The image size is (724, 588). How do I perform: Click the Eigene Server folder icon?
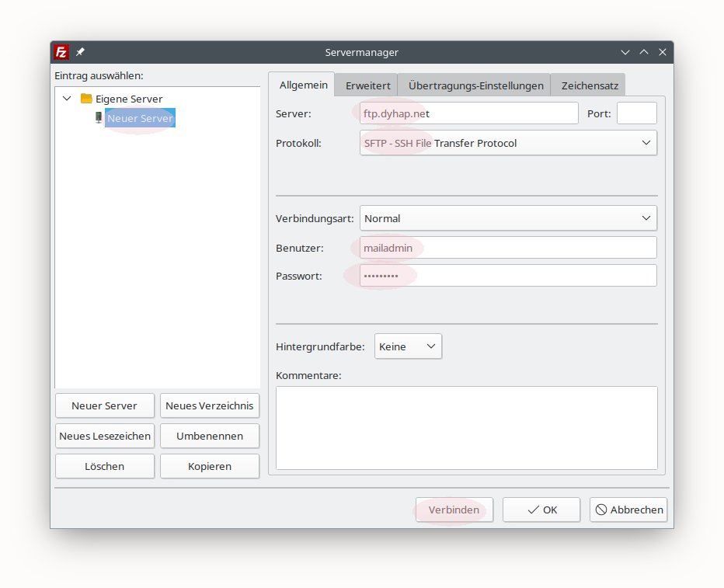tap(86, 99)
